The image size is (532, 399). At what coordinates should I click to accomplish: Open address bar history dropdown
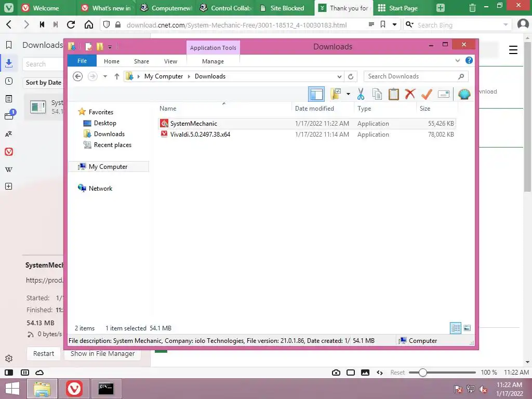click(x=339, y=76)
